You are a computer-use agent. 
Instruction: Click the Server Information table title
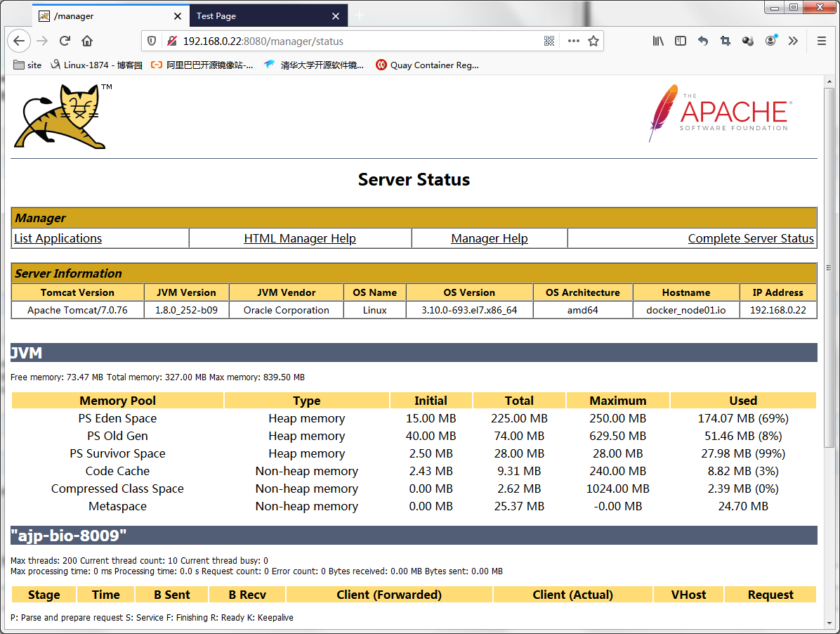(69, 273)
